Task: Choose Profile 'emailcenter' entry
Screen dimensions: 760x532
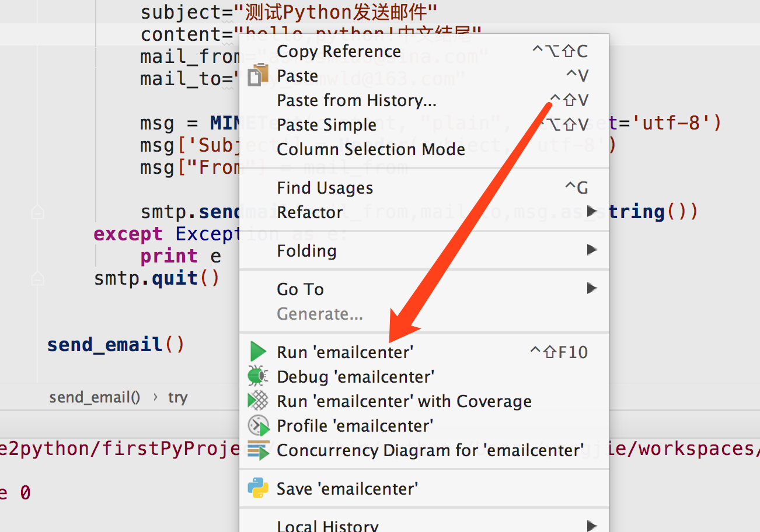Action: [x=424, y=426]
